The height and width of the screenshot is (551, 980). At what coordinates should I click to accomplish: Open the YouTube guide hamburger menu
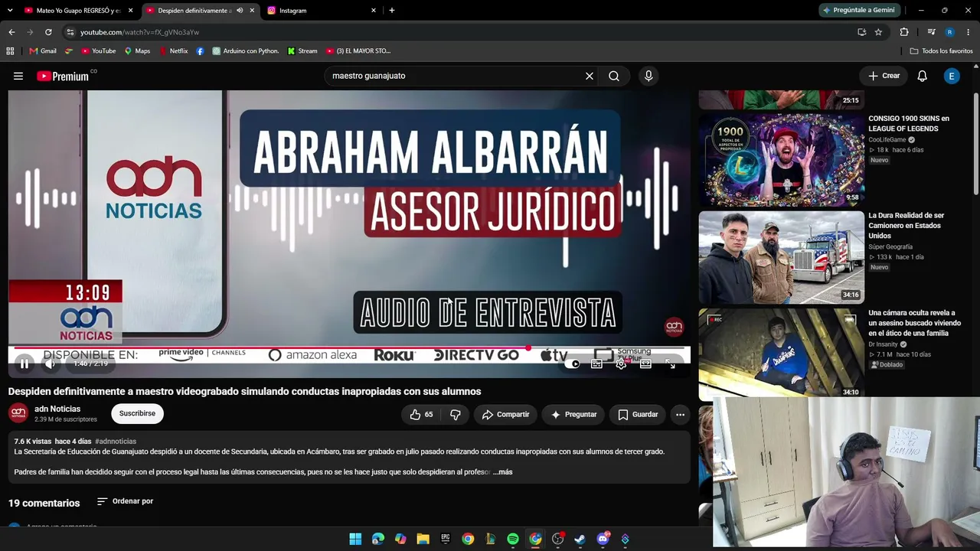coord(18,76)
